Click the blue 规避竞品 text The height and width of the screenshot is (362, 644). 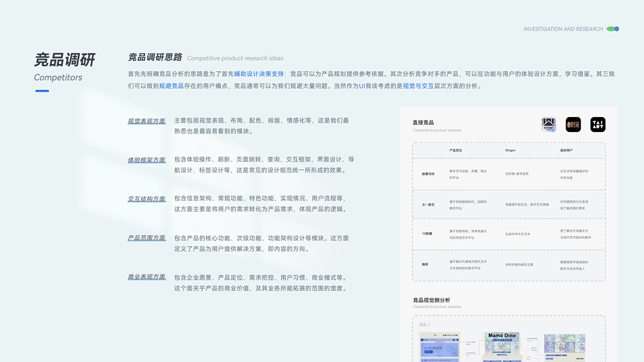171,86
